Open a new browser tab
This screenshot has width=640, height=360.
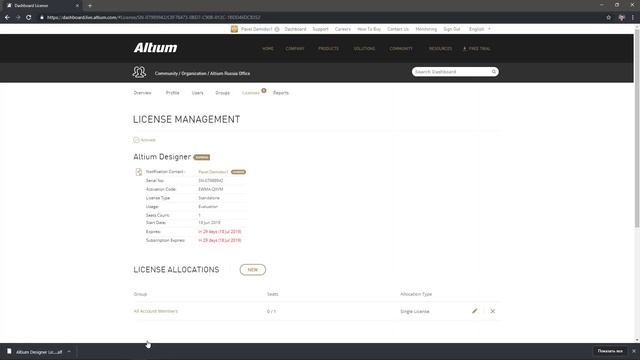click(x=90, y=6)
